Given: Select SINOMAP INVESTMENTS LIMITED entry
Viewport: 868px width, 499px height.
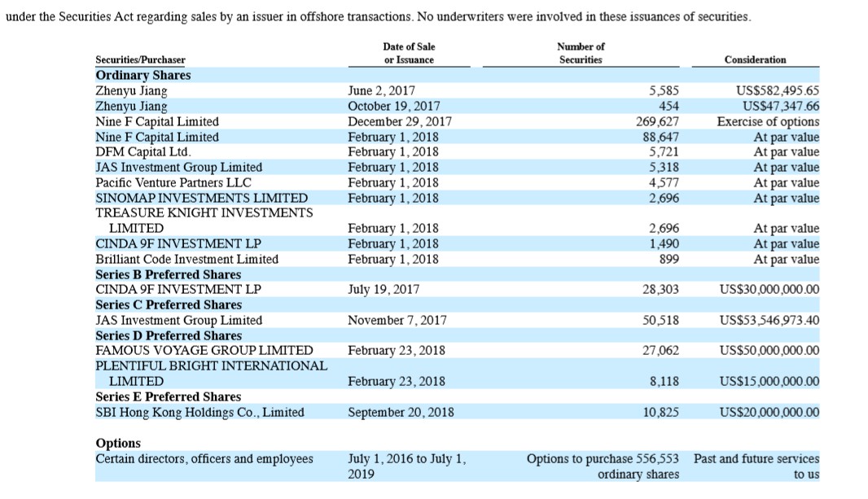Looking at the screenshot, I should coord(201,198).
